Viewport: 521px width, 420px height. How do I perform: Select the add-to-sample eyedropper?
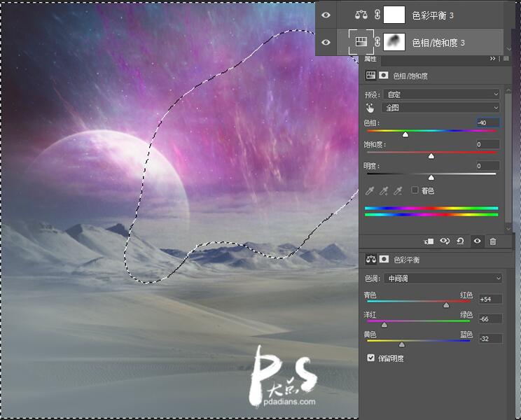(384, 190)
